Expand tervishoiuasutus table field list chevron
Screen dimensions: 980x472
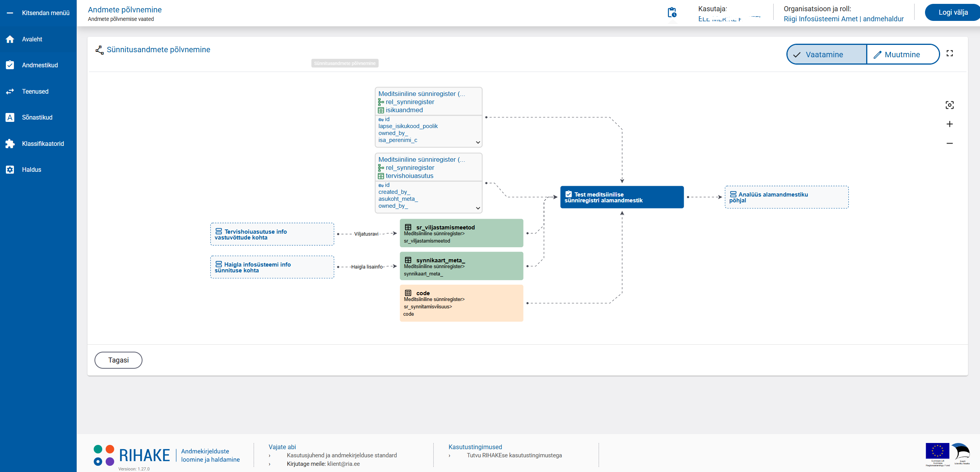click(478, 208)
